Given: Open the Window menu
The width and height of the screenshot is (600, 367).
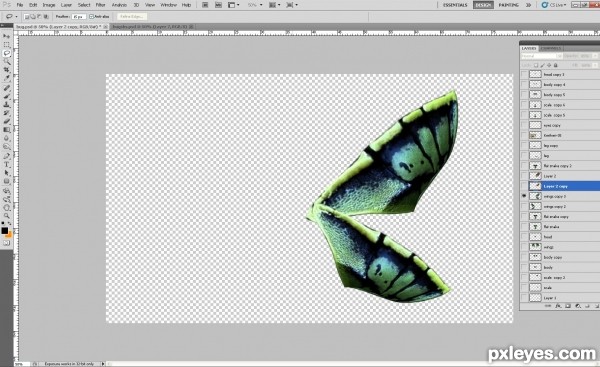Looking at the screenshot, I should click(x=168, y=5).
